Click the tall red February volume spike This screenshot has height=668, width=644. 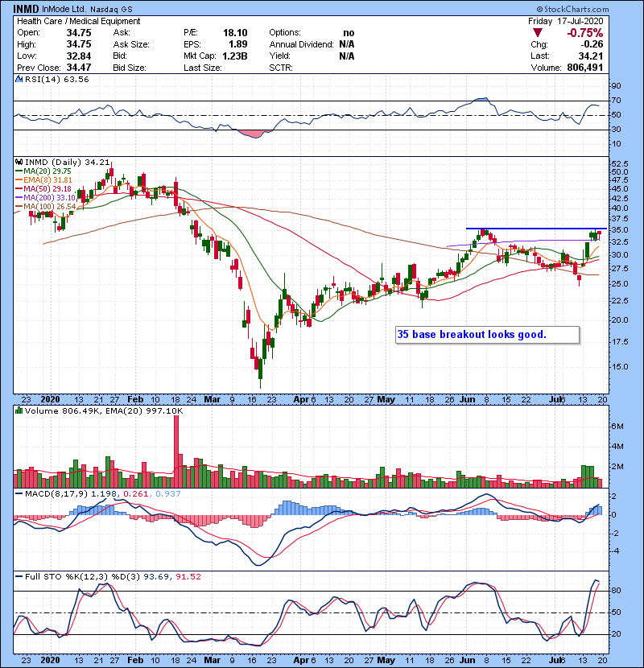pyautogui.click(x=176, y=452)
